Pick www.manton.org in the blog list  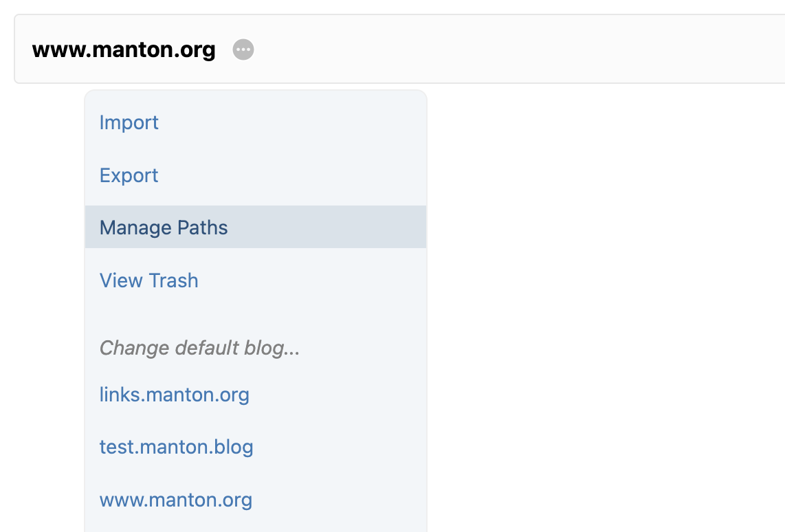pyautogui.click(x=176, y=500)
